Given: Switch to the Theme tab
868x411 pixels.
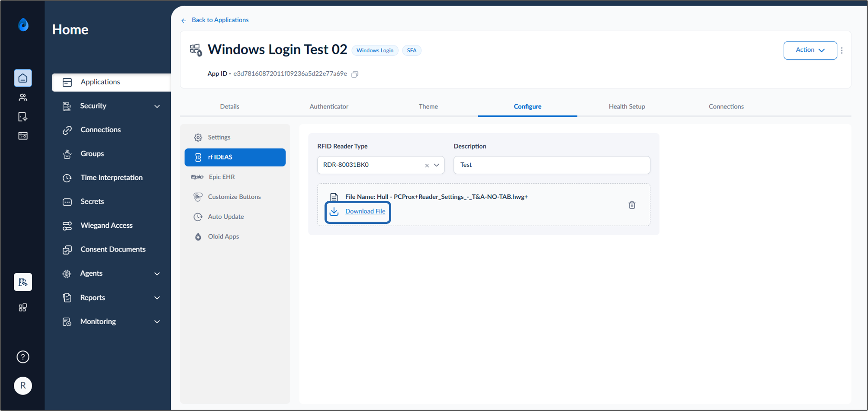Looking at the screenshot, I should [x=428, y=106].
